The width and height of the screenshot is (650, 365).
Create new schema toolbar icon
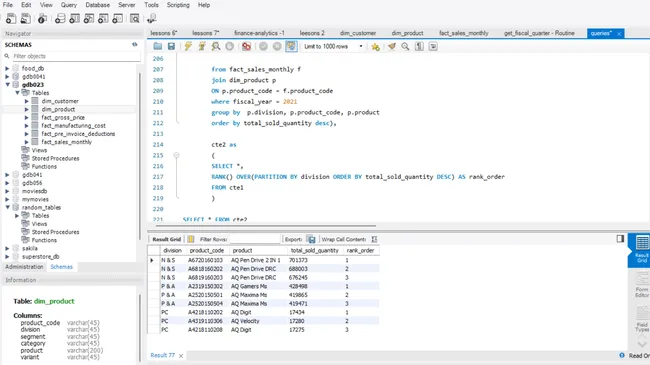(x=60, y=18)
